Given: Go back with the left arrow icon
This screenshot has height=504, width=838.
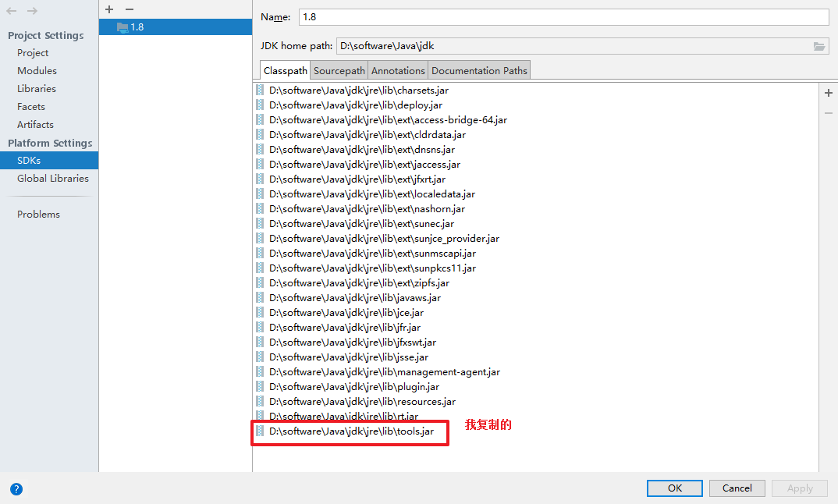Looking at the screenshot, I should click(11, 11).
